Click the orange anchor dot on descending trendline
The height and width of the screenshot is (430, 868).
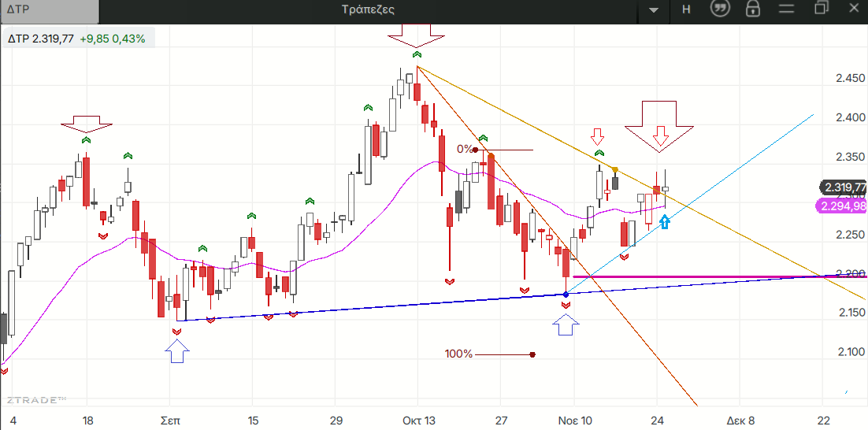tap(614, 169)
